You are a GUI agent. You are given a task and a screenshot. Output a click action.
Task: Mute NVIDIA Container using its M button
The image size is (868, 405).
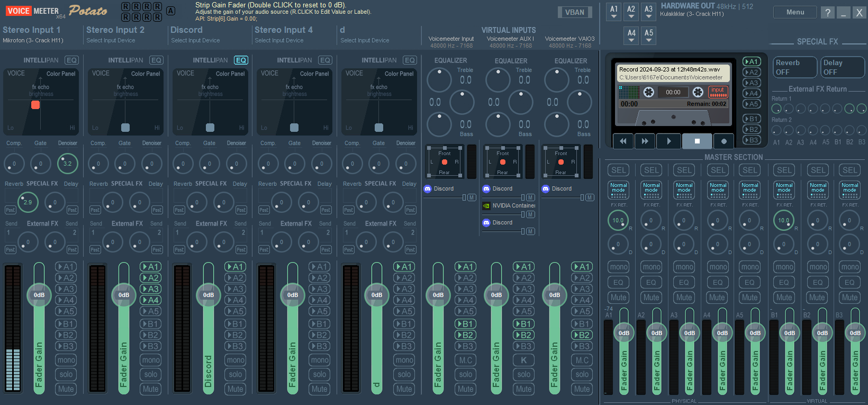(x=530, y=214)
